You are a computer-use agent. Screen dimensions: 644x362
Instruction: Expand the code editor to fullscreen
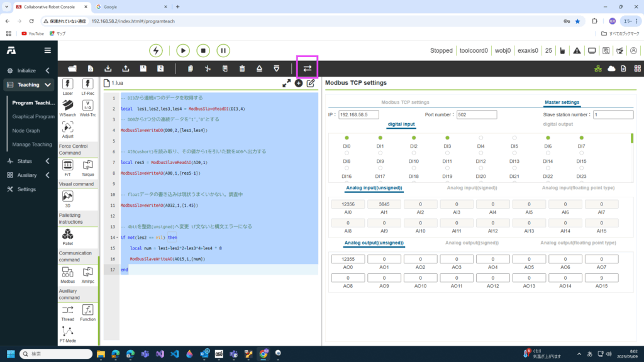tap(286, 84)
